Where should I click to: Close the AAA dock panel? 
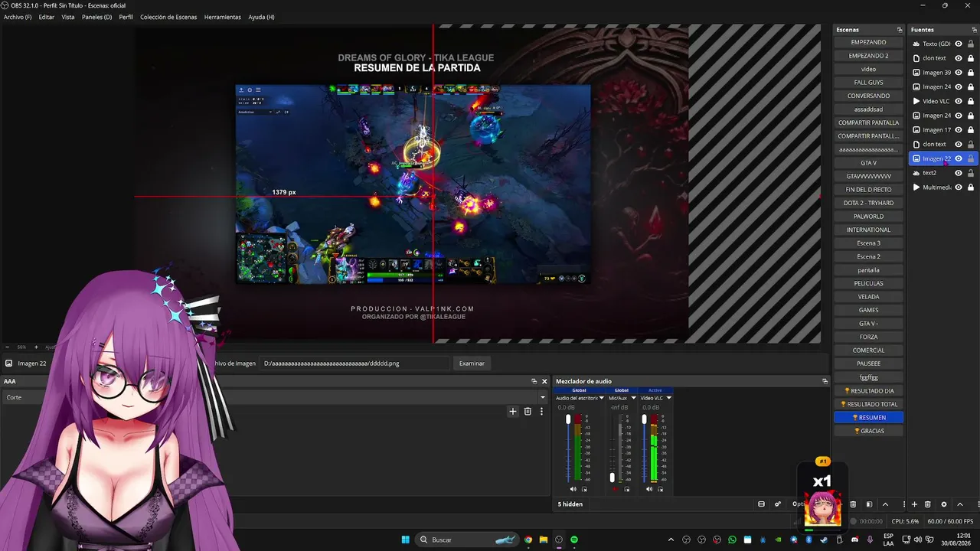(x=544, y=381)
